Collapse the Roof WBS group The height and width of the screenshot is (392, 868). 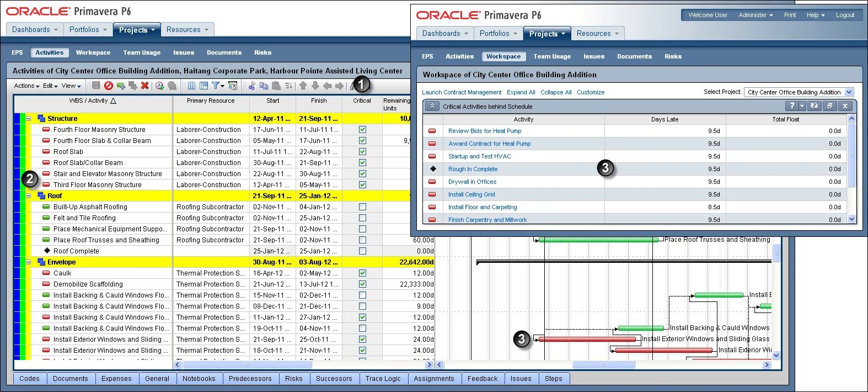(29, 195)
